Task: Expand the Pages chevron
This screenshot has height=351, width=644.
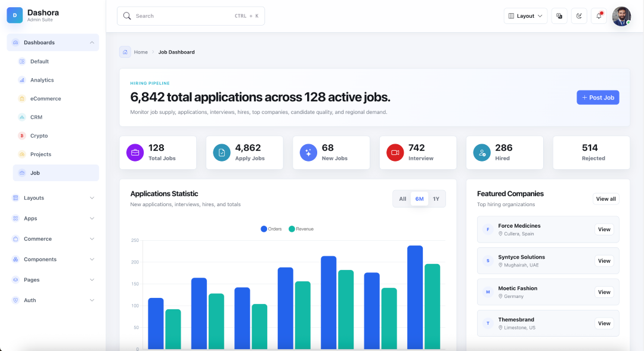Action: (92, 280)
